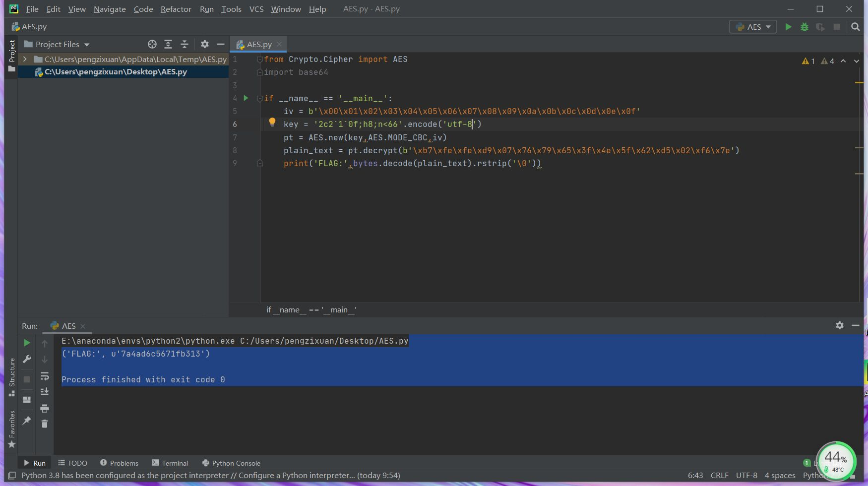868x486 pixels.
Task: Click the tool windows quick access icon in status bar
Action: click(12, 475)
